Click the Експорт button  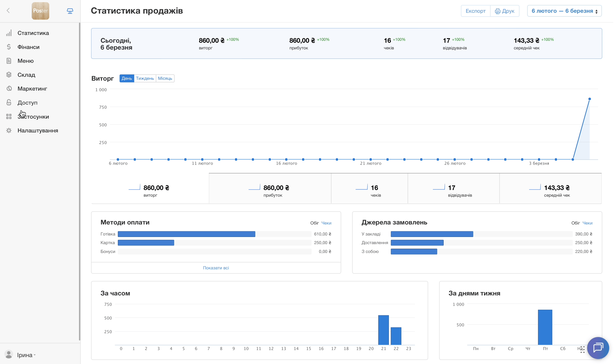[475, 11]
